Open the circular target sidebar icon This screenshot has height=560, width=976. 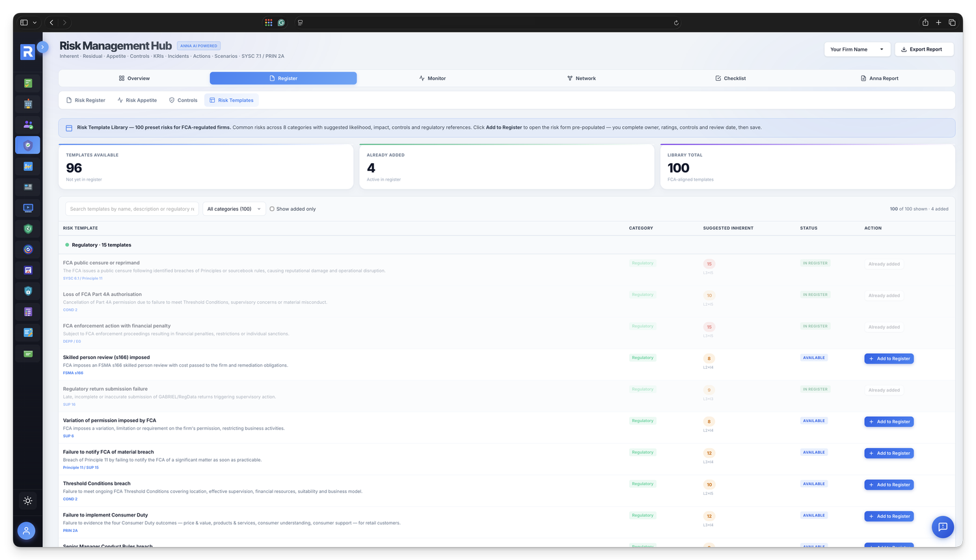click(28, 250)
